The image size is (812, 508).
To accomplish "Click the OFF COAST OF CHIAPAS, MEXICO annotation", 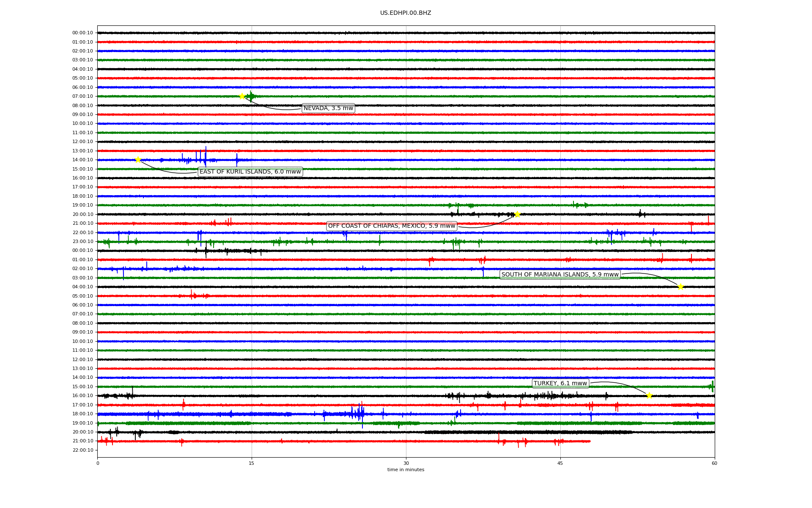I will 392,226.
